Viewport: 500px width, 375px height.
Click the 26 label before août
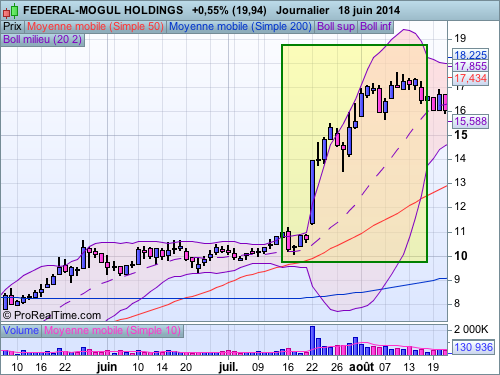tap(337, 367)
